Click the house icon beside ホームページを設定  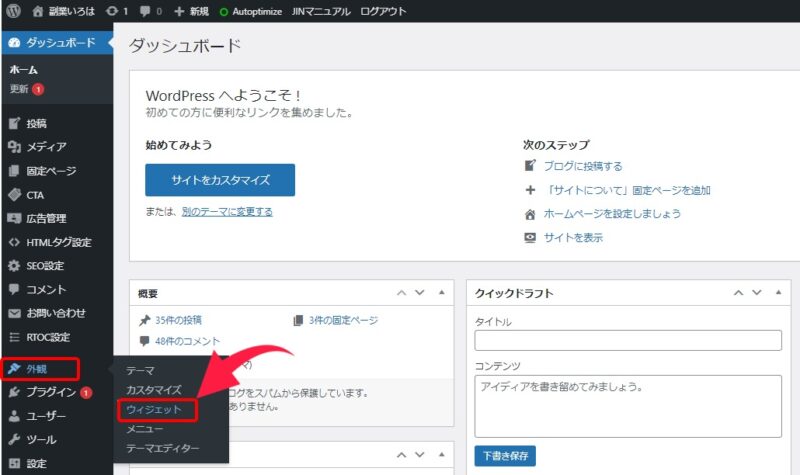[531, 214]
